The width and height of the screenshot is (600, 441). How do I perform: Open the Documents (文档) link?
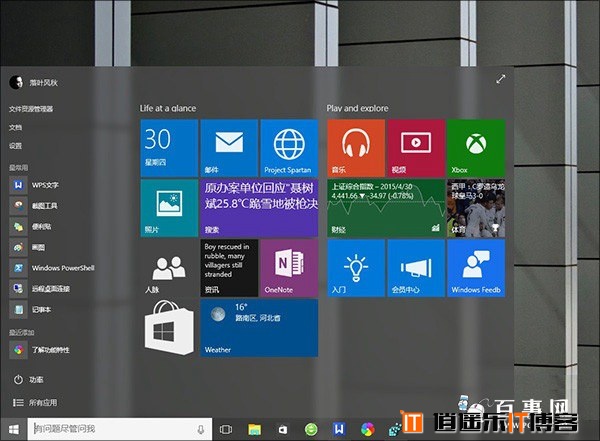15,127
